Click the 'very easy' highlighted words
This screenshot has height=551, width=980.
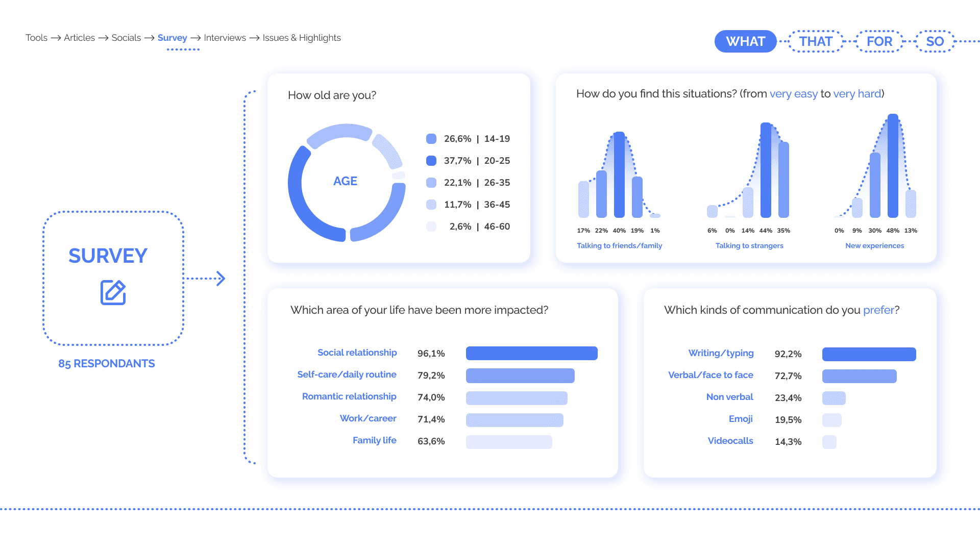(793, 94)
